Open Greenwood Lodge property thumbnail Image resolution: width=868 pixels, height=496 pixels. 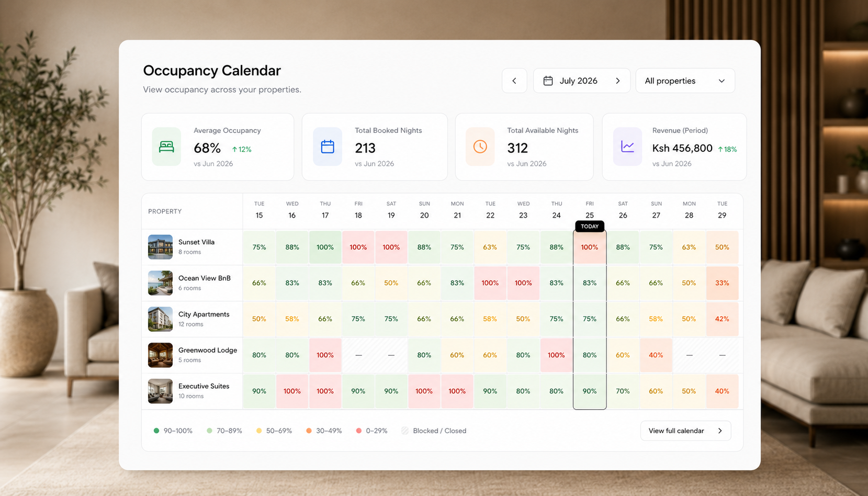tap(160, 355)
